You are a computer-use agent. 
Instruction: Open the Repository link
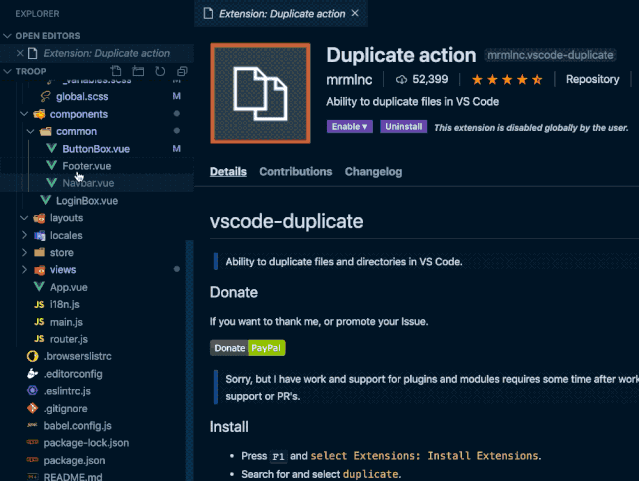point(592,79)
